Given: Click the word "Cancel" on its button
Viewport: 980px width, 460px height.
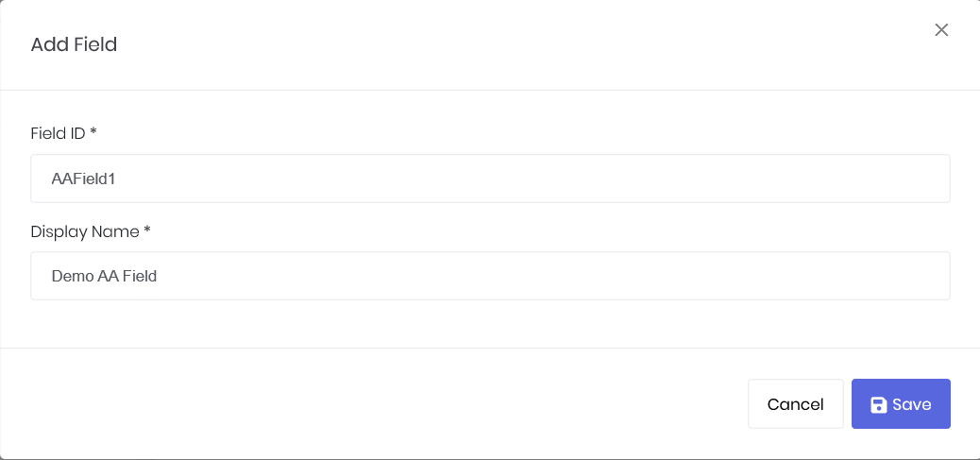Looking at the screenshot, I should tap(795, 404).
